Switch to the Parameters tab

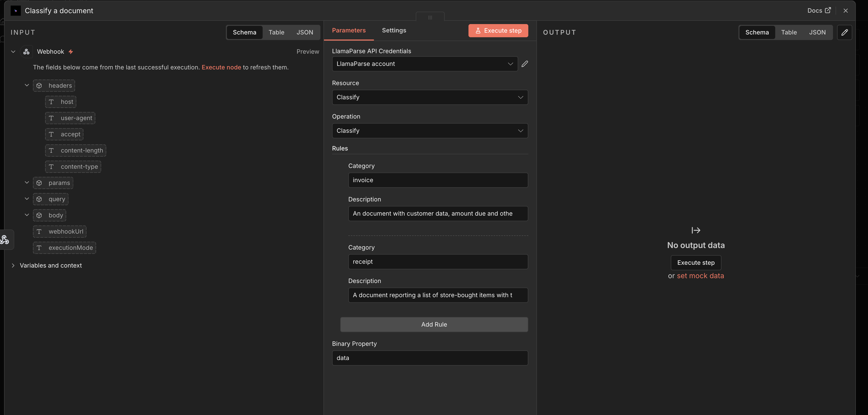[x=349, y=30]
